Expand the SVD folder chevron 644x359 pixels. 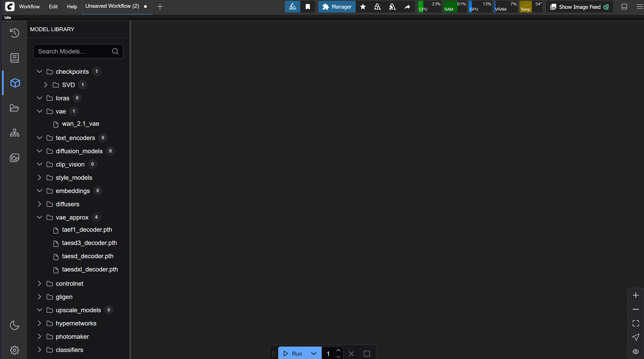coord(46,85)
